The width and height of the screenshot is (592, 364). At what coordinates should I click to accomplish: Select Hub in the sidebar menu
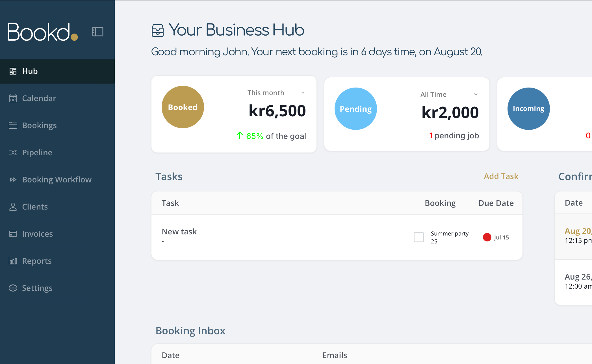pyautogui.click(x=30, y=71)
